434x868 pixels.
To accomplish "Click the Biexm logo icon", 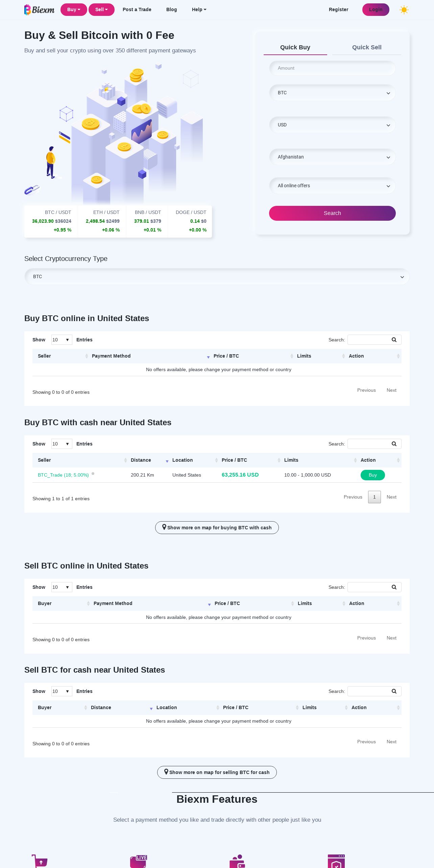I will point(28,10).
